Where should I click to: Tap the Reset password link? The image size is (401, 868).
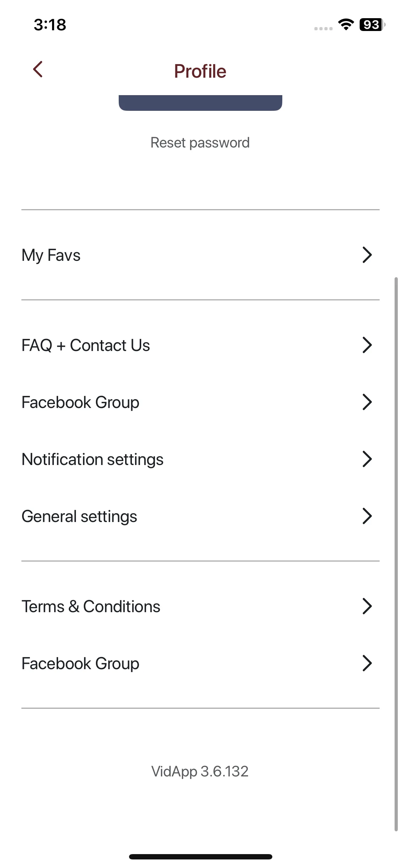tap(200, 143)
